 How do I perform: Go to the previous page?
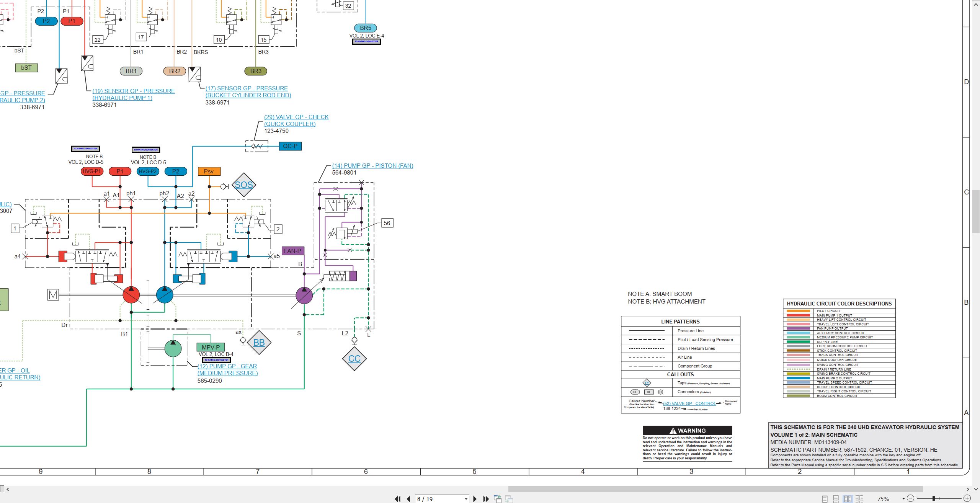[408, 499]
